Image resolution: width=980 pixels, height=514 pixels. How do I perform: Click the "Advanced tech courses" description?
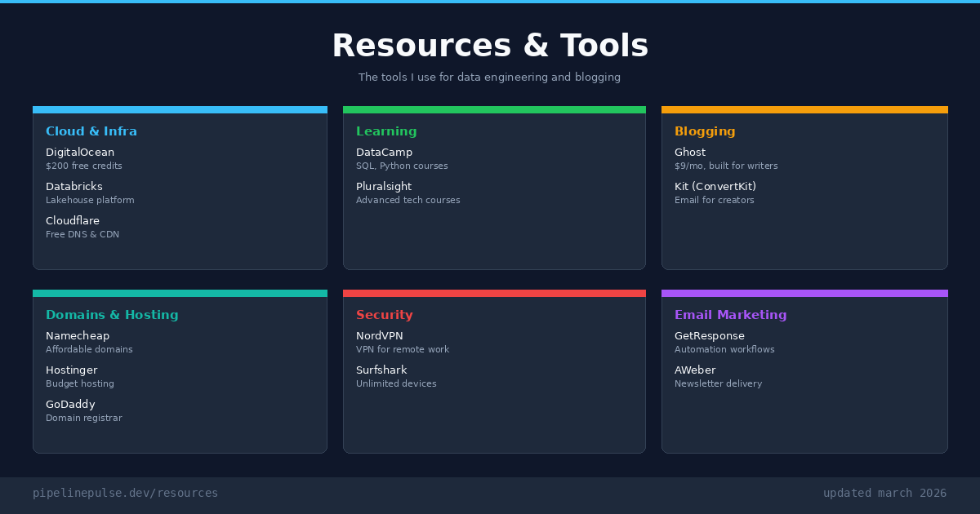(x=408, y=201)
